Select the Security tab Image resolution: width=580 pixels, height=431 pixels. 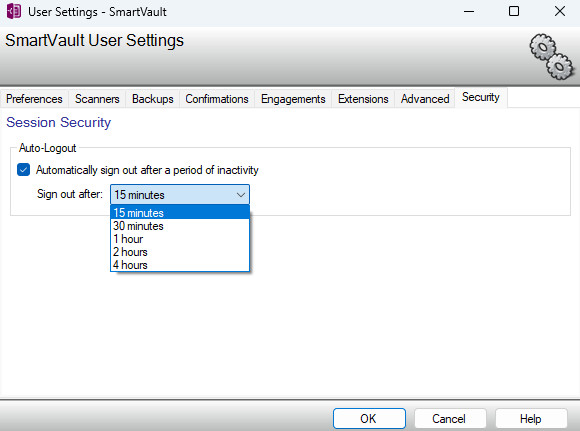click(x=480, y=97)
